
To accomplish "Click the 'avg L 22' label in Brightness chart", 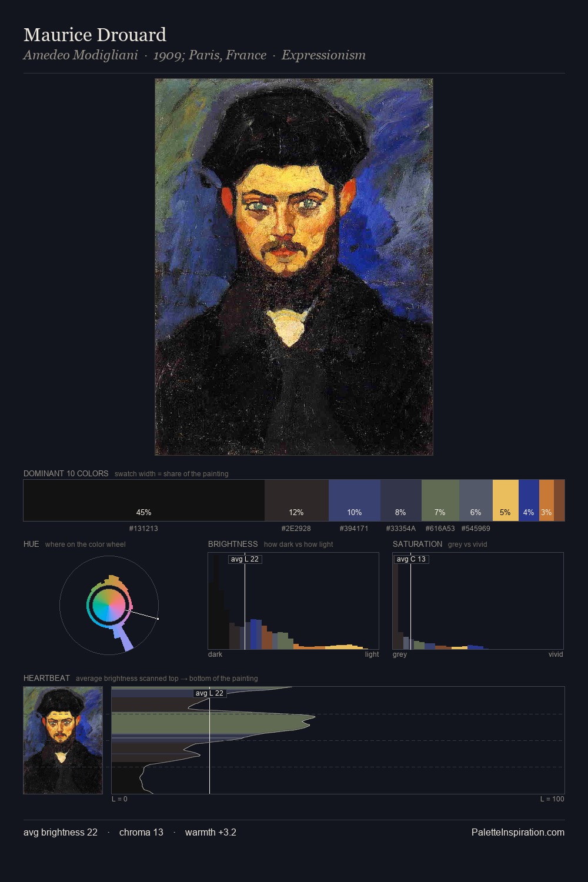I will (x=245, y=559).
